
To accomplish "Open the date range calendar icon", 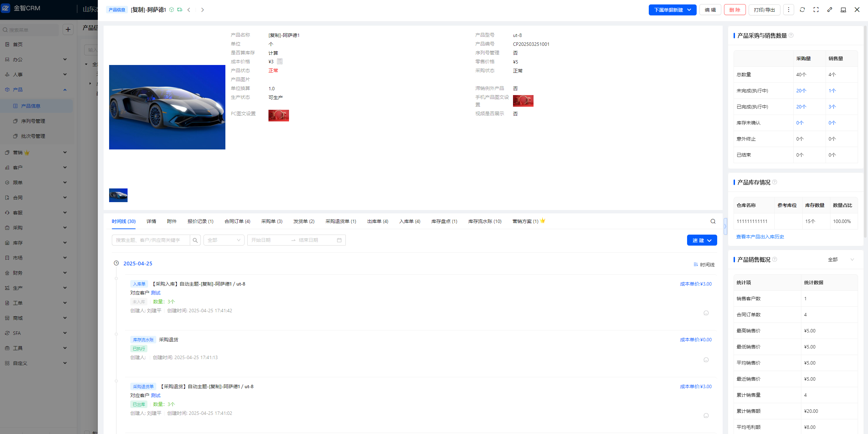I will (339, 240).
